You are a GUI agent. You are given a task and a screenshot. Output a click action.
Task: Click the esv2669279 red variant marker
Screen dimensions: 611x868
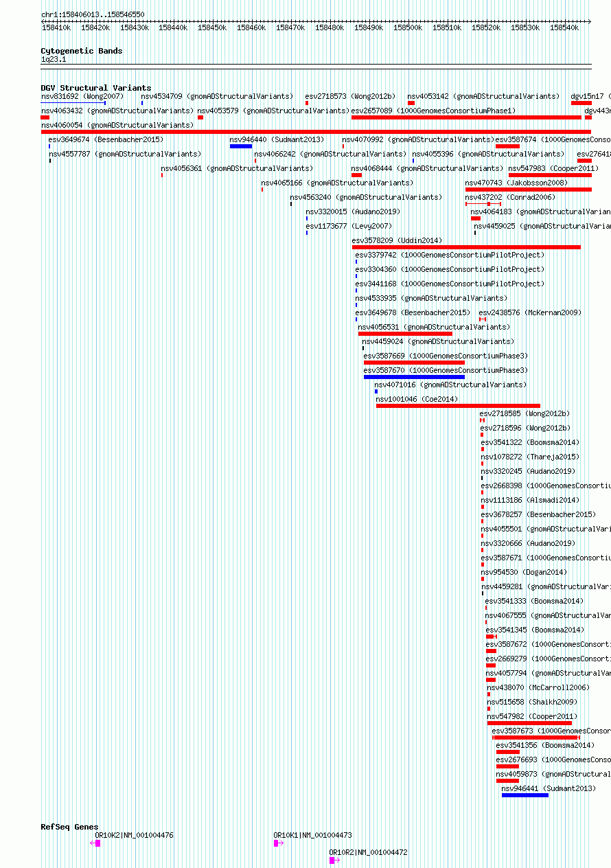(x=491, y=665)
